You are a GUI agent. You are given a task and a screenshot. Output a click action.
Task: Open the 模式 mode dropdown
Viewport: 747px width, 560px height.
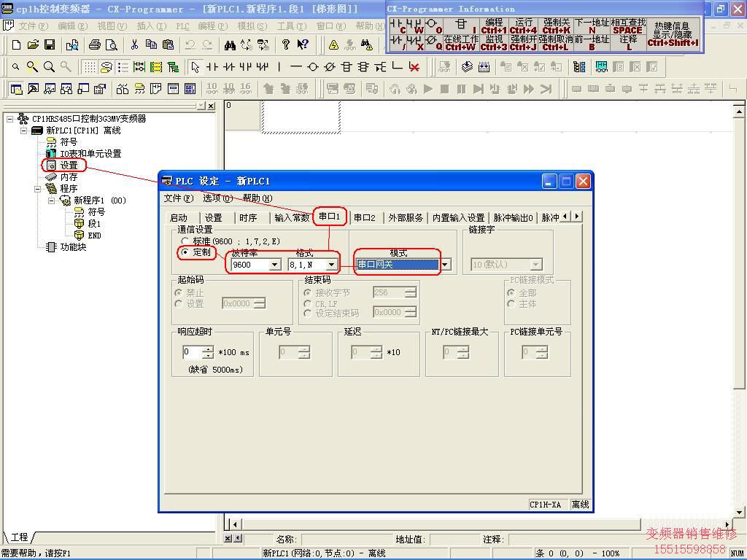pyautogui.click(x=444, y=265)
